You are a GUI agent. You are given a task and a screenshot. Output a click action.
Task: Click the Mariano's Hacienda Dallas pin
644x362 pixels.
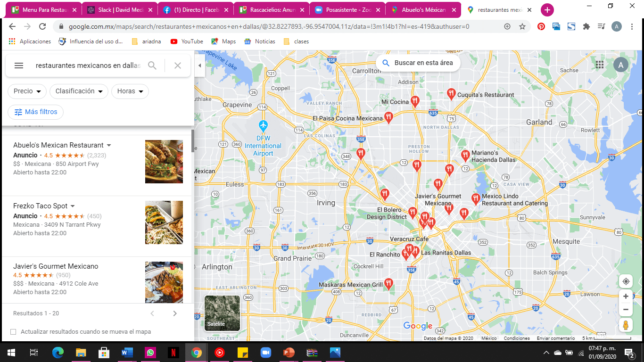pyautogui.click(x=465, y=156)
